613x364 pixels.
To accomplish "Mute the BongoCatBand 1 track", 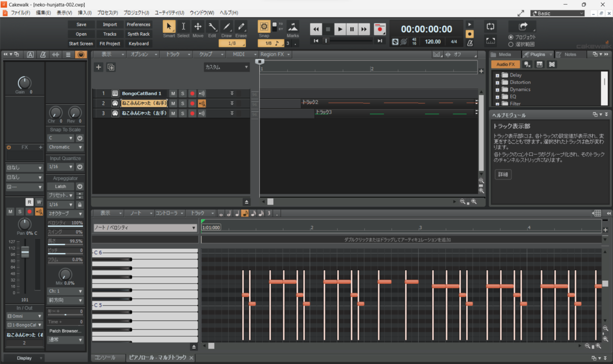I will tap(173, 93).
